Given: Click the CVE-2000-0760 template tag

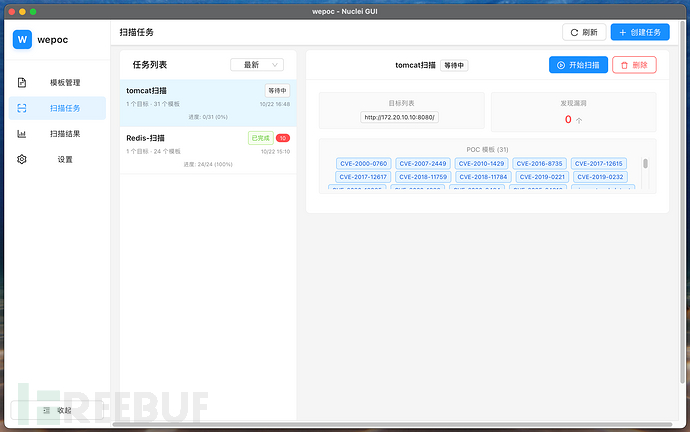Looking at the screenshot, I should click(363, 163).
